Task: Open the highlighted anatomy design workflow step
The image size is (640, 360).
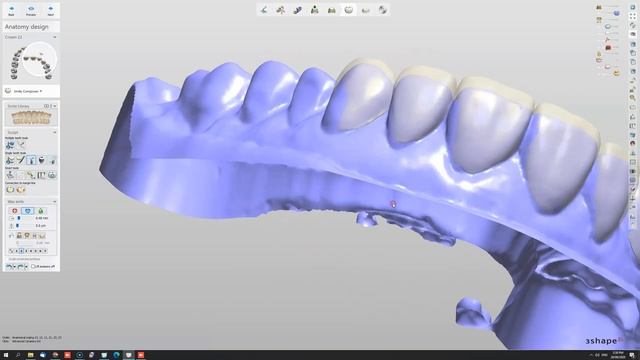Action: pos(349,10)
